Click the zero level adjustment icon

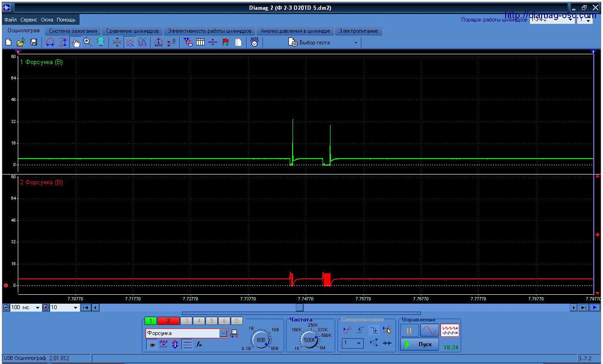coord(171,43)
